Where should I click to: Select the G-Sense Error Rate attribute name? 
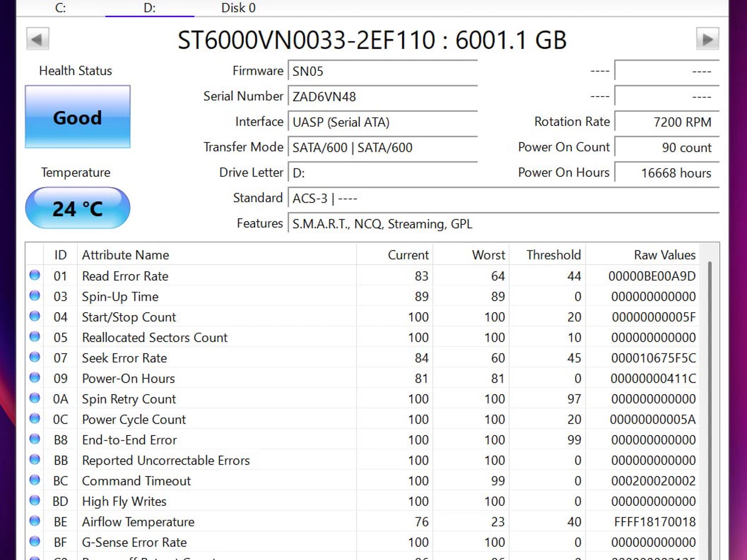point(134,542)
